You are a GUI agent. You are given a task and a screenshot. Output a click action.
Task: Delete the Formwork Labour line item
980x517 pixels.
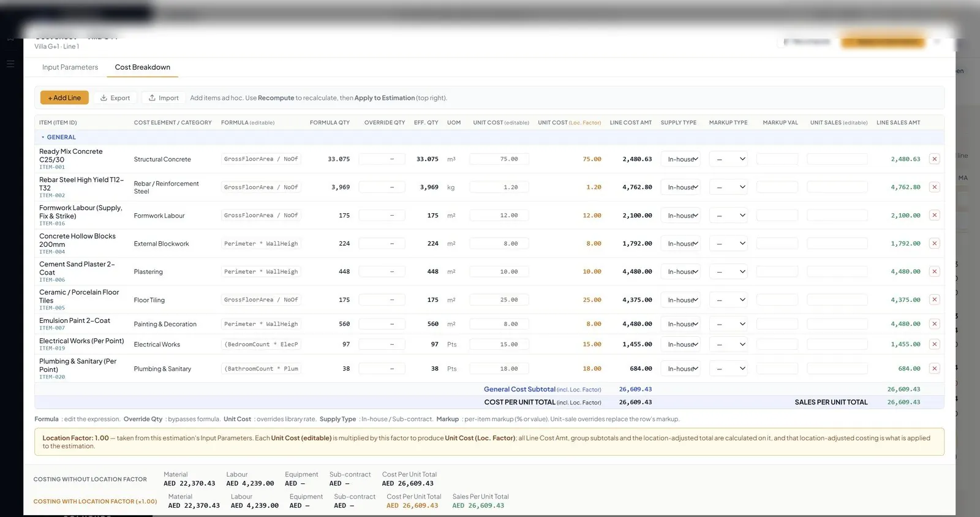pos(934,215)
